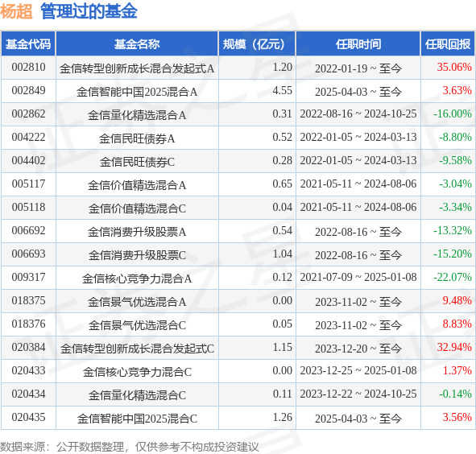Image resolution: width=476 pixels, height=454 pixels.
Task: Click the 任职时间 column header
Action: 358,44
